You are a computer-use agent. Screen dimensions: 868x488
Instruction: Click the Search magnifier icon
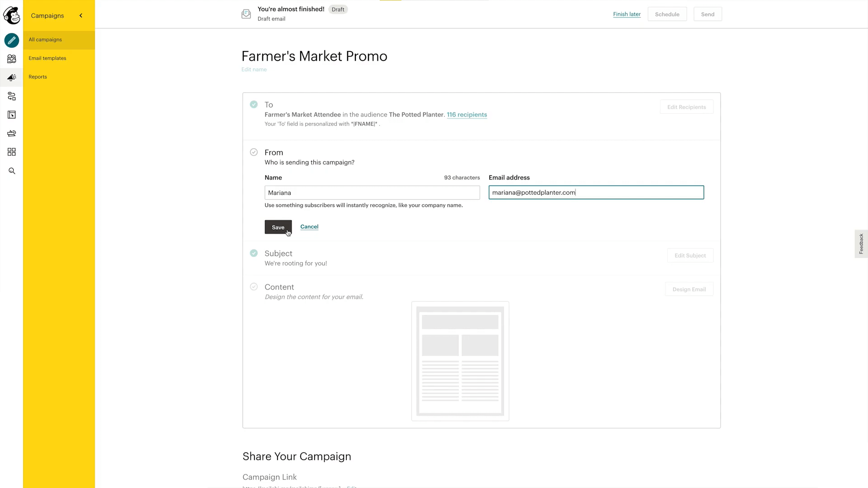(x=12, y=171)
